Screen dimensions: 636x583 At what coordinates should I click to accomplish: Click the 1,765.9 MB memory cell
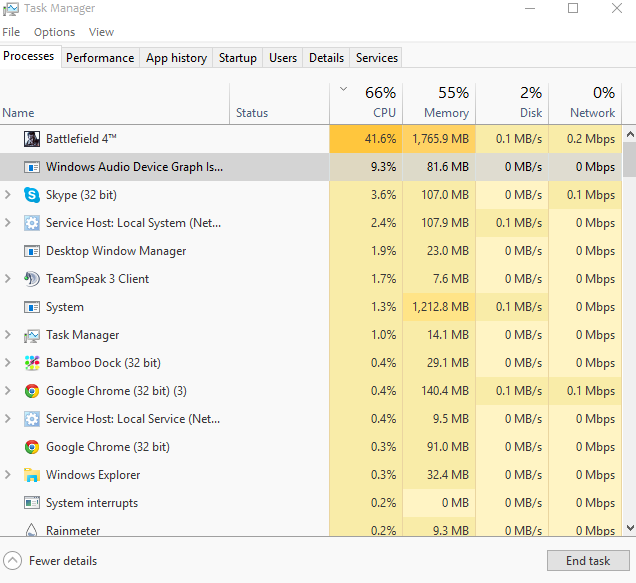coord(439,139)
